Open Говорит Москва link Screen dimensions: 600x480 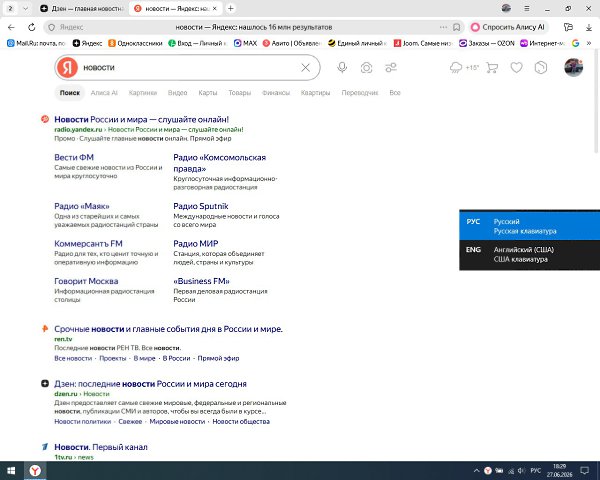click(x=86, y=281)
